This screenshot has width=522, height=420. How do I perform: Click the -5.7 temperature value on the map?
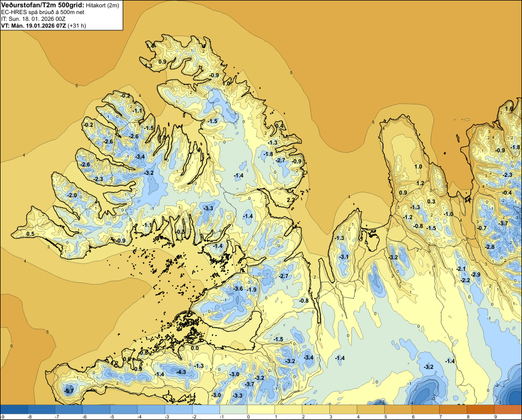tap(69, 391)
